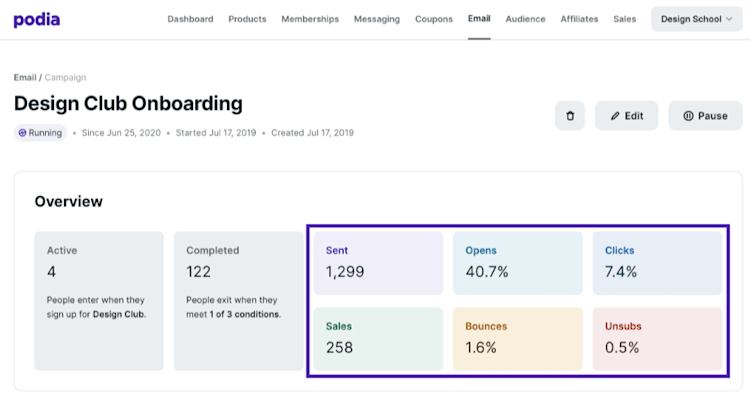Click the Email breadcrumb link
This screenshot has height=398, width=750.
(x=25, y=77)
